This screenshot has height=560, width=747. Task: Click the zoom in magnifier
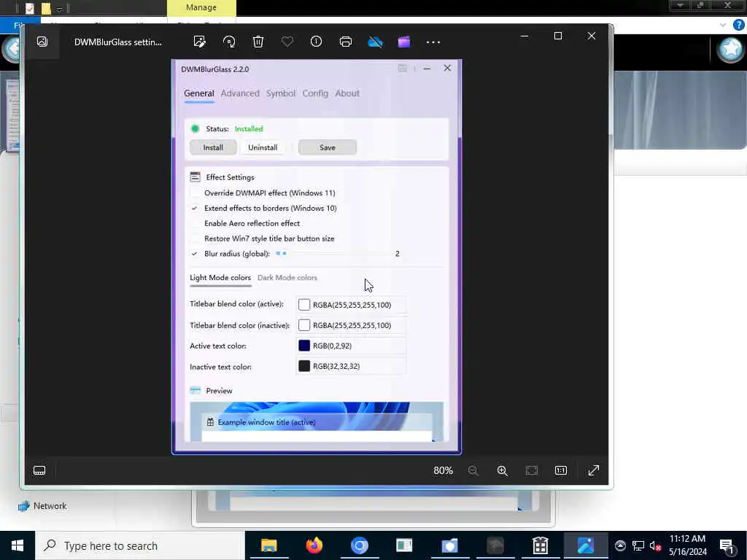[502, 470]
